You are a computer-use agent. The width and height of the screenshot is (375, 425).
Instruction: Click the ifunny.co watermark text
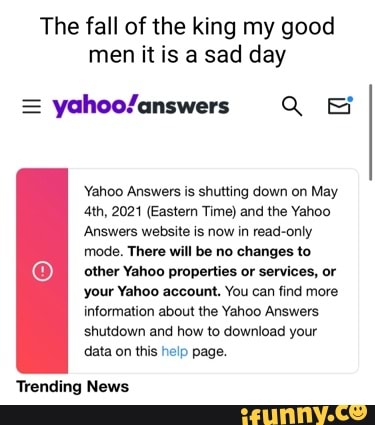tap(304, 414)
